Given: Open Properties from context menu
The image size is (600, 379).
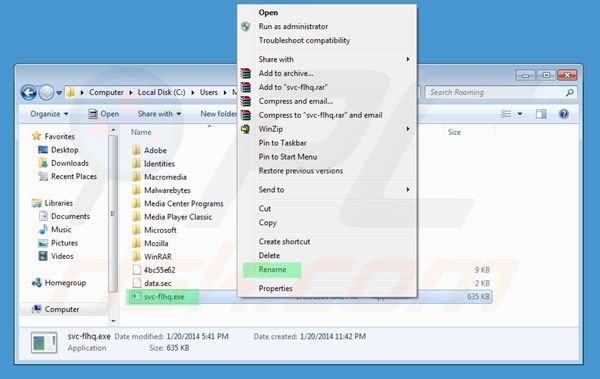Looking at the screenshot, I should click(x=276, y=288).
